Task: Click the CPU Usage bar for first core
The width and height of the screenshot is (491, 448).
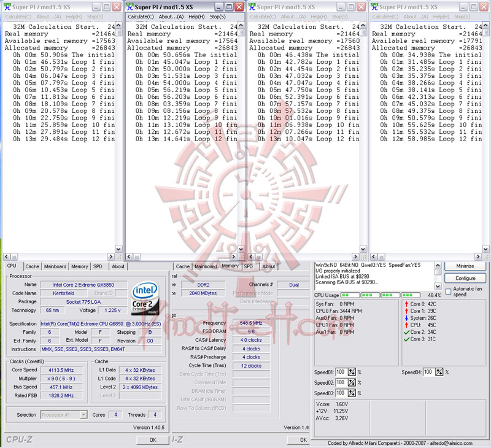Action: 350,295
